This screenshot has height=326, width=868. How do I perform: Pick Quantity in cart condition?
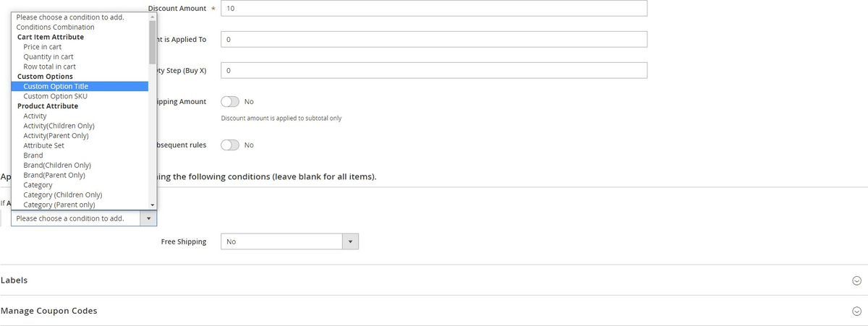[x=48, y=56]
